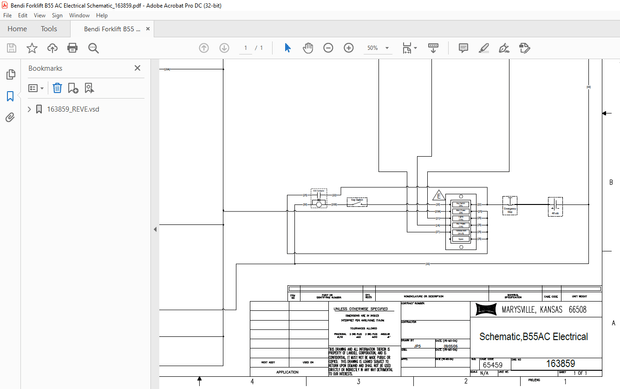Open the Find text magnifier icon
This screenshot has width=620, height=389.
(x=93, y=48)
